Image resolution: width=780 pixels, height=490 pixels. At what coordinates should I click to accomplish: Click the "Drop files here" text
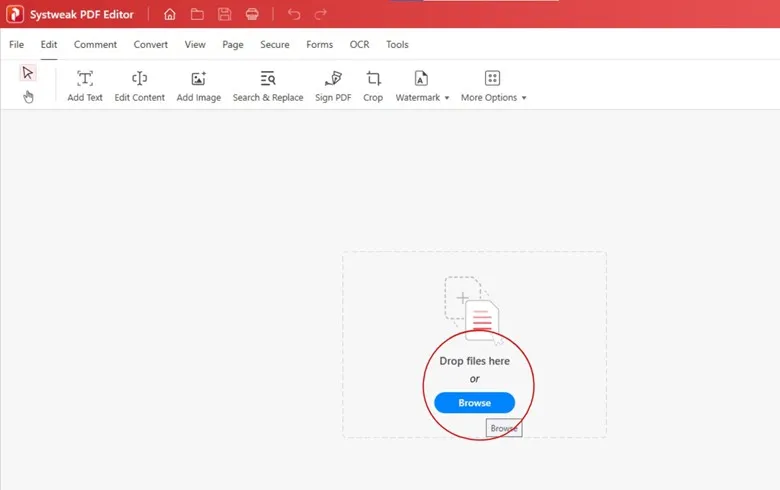pyautogui.click(x=475, y=361)
